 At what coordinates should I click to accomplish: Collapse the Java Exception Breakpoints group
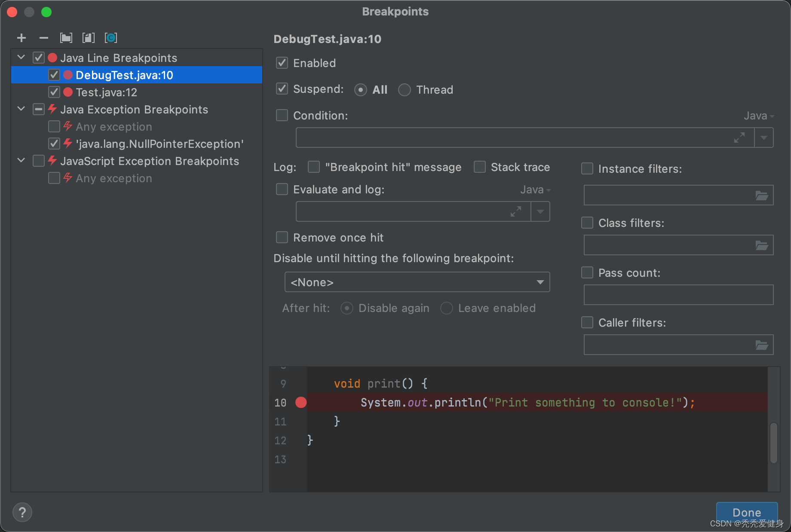21,109
